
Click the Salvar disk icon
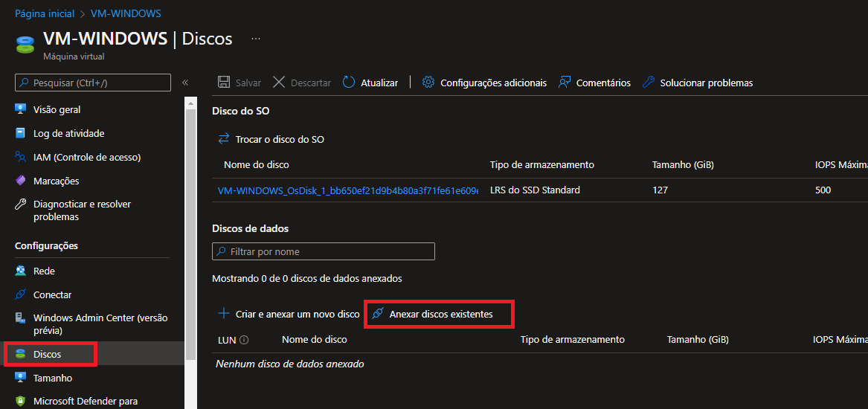click(x=224, y=83)
